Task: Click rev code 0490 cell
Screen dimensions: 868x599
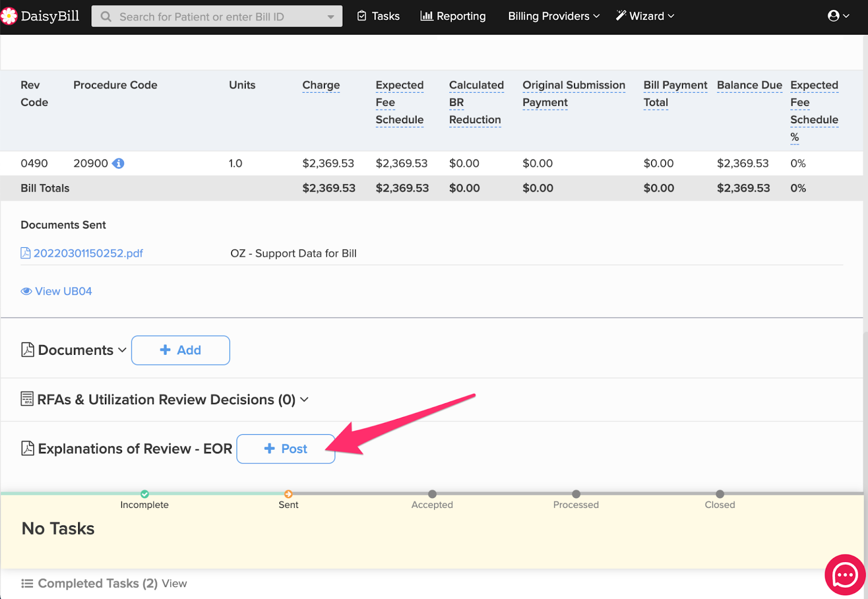Action: point(34,163)
